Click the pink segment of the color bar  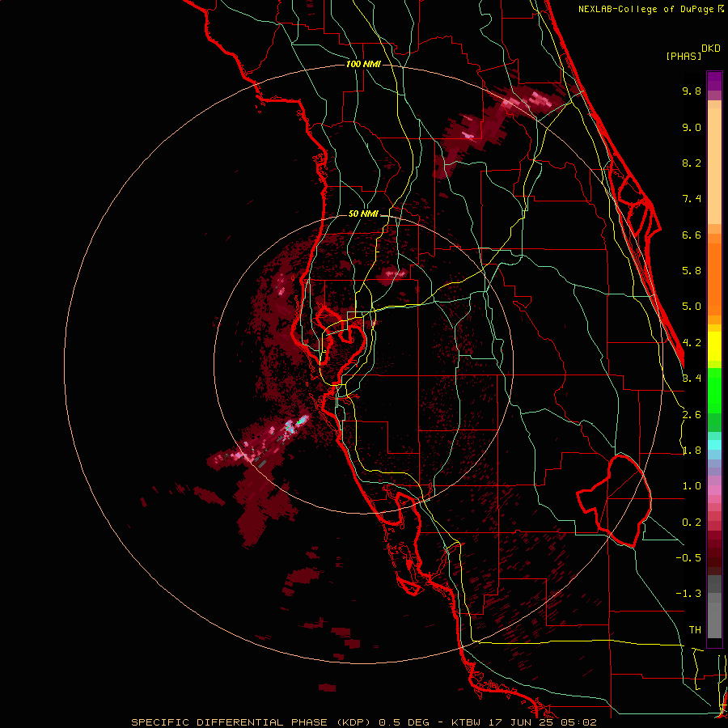click(x=714, y=490)
